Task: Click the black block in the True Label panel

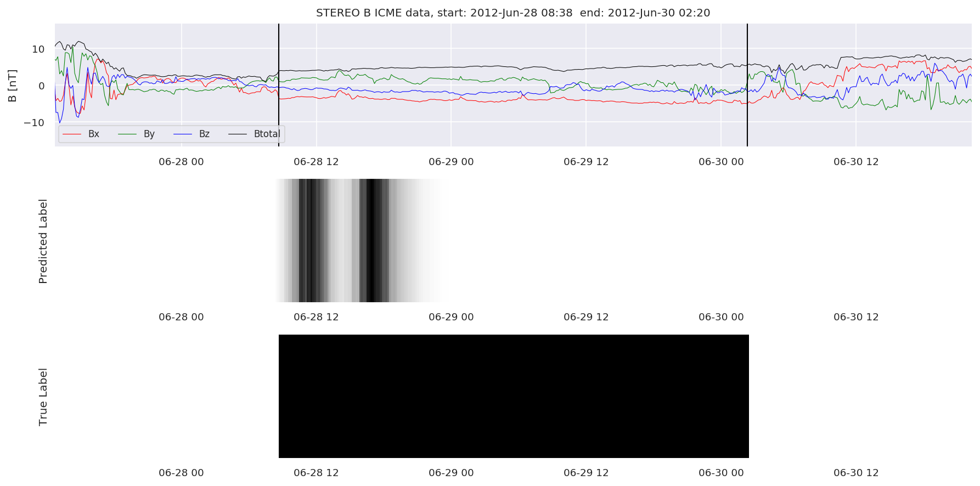Action: 514,396
